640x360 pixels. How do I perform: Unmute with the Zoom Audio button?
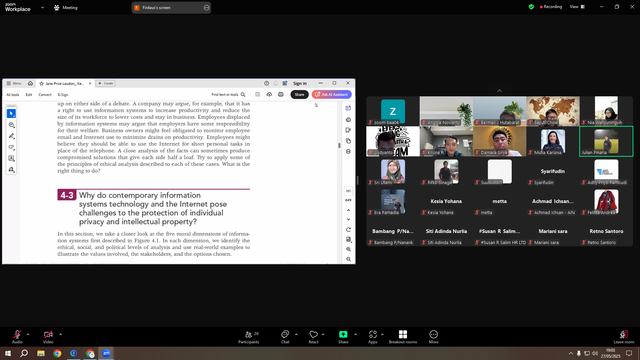coord(17,337)
